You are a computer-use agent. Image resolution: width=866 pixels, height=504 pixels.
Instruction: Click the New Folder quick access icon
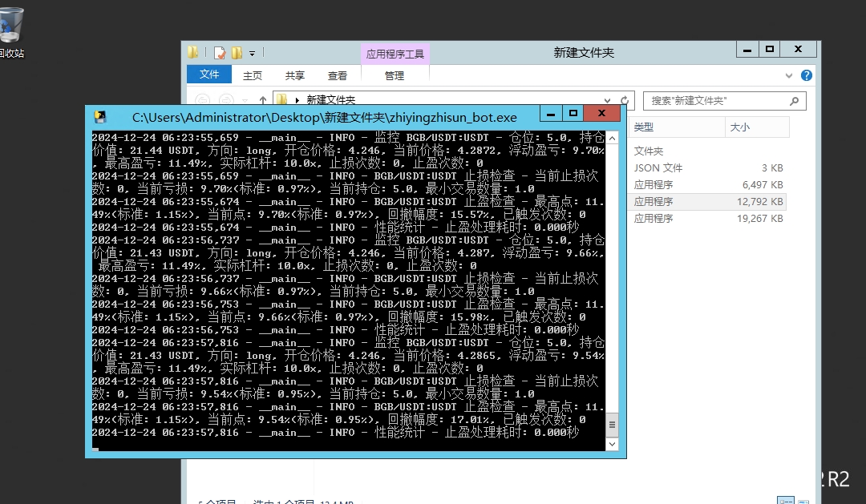point(237,52)
